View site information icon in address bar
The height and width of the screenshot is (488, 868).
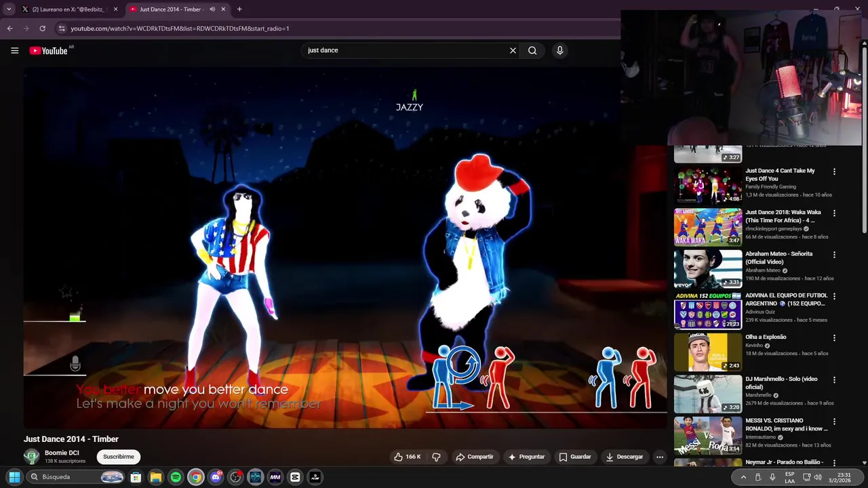[x=62, y=28]
